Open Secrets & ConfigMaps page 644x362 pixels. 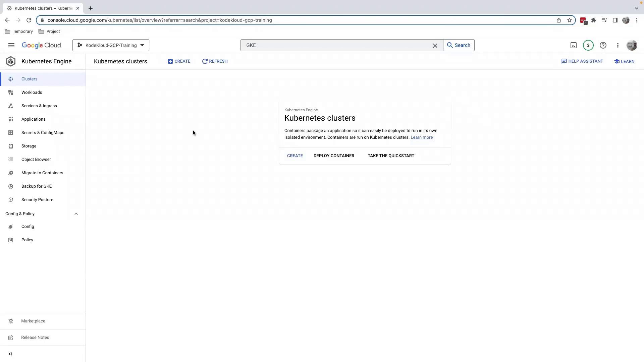(43, 133)
